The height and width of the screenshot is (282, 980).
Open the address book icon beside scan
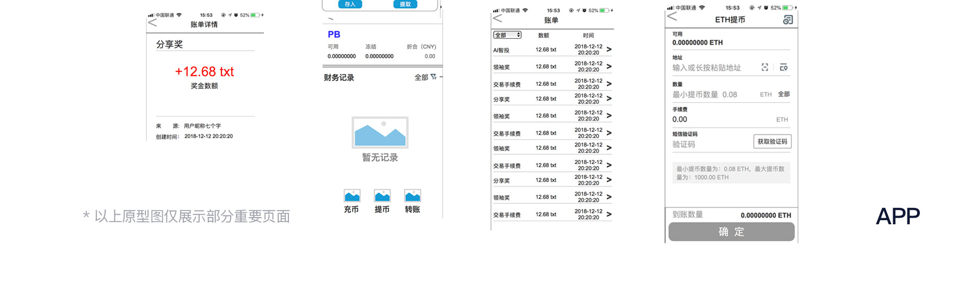783,67
